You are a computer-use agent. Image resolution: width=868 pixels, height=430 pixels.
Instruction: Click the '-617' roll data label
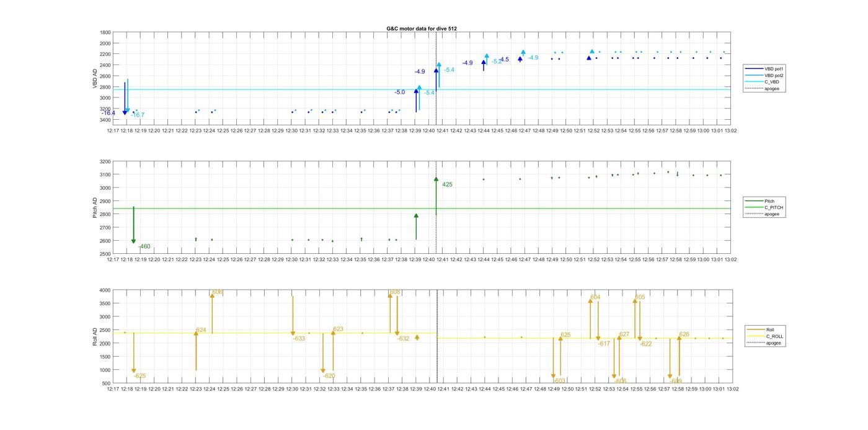(x=604, y=344)
